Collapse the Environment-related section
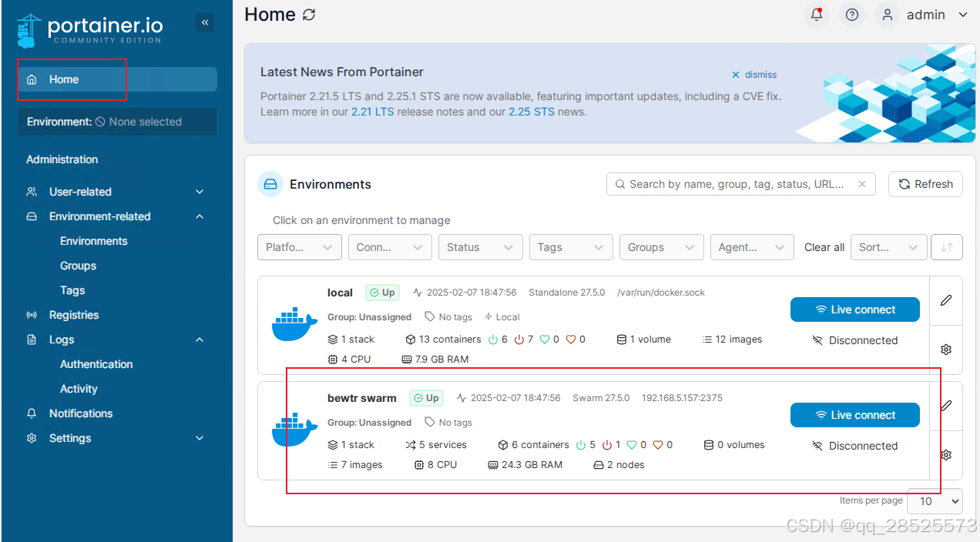 point(200,216)
